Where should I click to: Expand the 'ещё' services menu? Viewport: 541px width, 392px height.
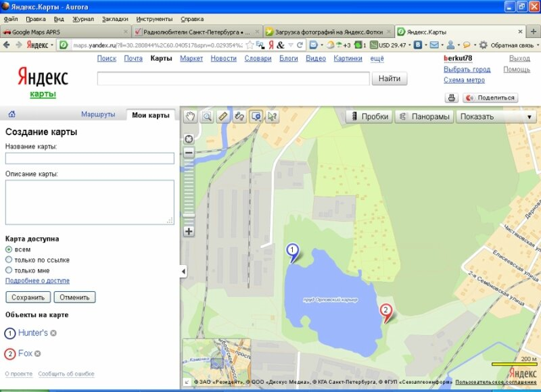[x=377, y=59]
